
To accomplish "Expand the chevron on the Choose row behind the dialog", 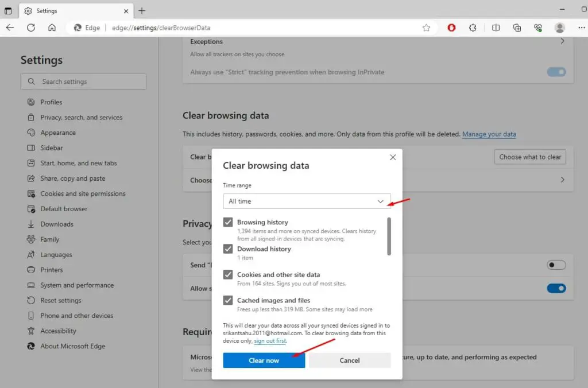I will pos(562,180).
